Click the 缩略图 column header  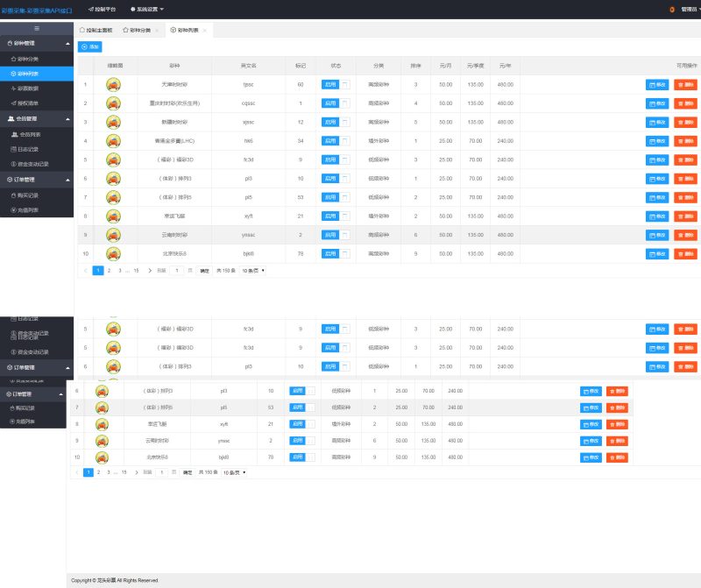point(116,66)
